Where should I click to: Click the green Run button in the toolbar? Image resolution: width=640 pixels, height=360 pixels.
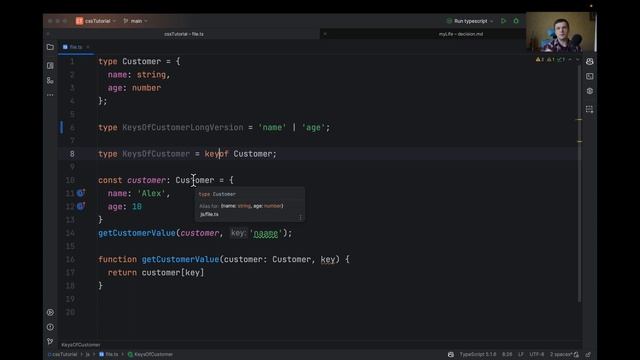coord(504,21)
